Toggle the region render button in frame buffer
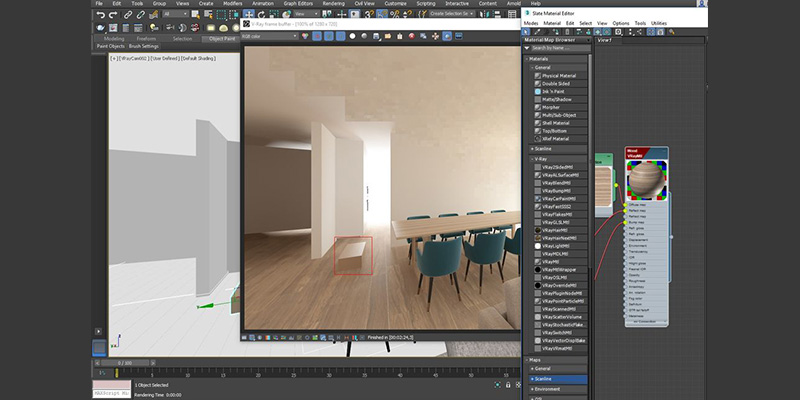 447,36
